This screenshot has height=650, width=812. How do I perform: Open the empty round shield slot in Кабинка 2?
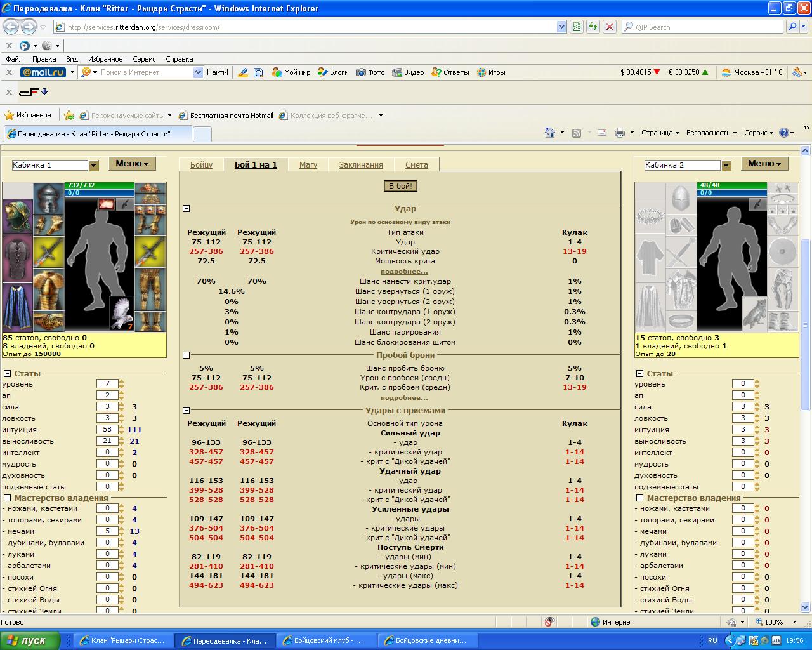point(783,250)
